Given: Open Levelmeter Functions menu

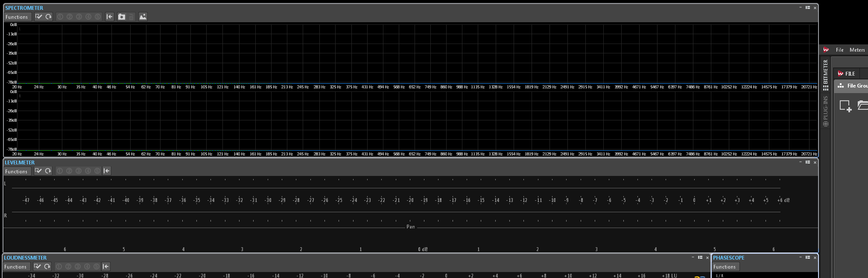Looking at the screenshot, I should (x=16, y=172).
